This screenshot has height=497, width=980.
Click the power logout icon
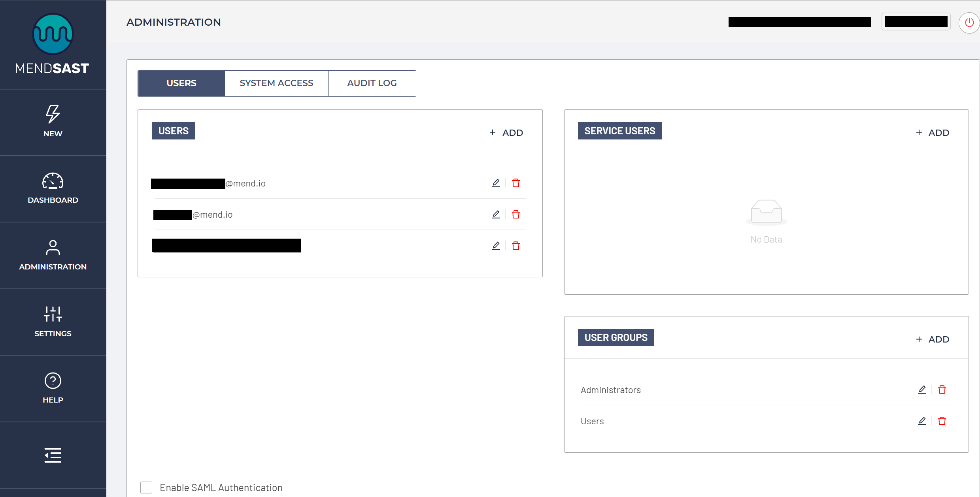point(969,23)
